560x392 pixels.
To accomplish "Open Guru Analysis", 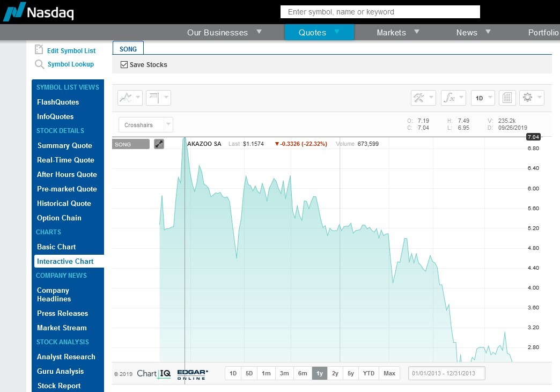I will pos(61,371).
